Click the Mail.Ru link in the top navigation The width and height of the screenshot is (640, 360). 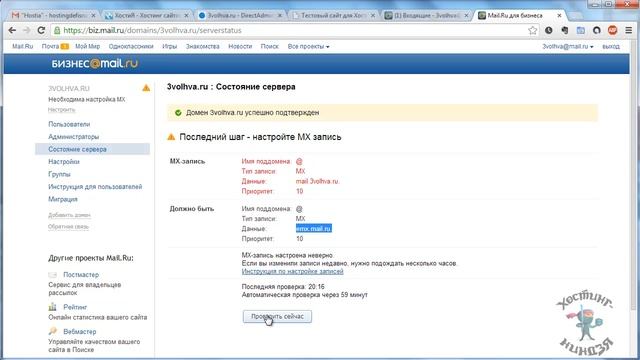point(22,47)
